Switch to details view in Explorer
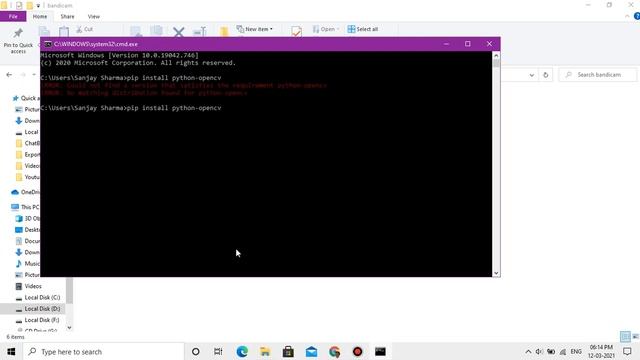Screen dimensions: 640x360 pos(625,336)
